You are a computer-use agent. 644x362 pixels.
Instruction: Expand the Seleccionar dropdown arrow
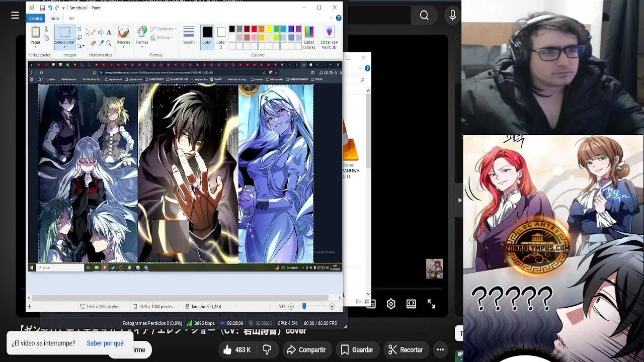point(64,47)
